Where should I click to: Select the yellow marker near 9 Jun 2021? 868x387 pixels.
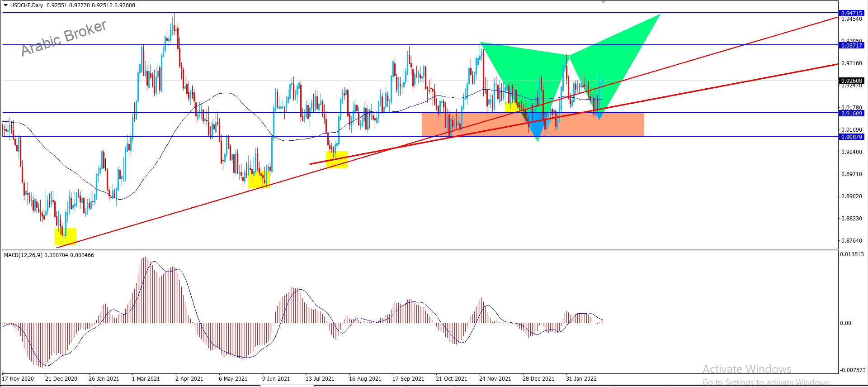click(x=259, y=179)
